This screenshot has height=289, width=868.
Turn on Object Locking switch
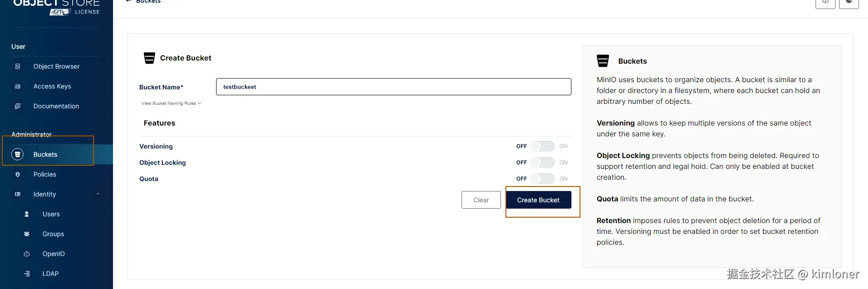coord(542,163)
